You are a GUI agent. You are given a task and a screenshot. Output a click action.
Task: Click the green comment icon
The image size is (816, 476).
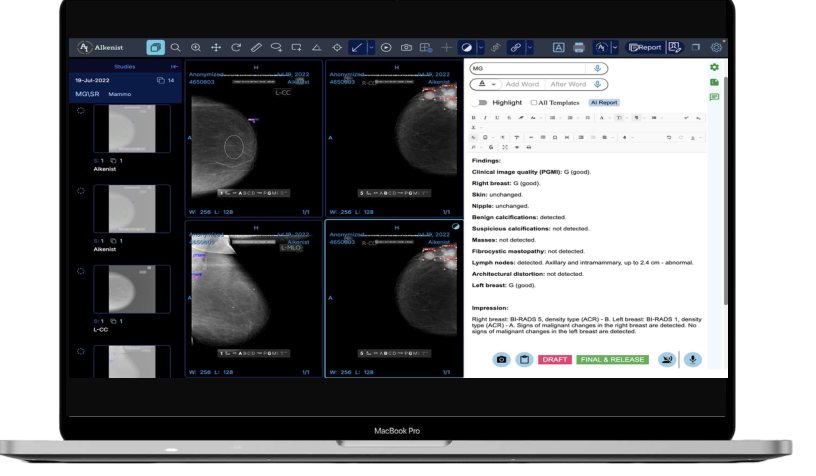click(715, 97)
